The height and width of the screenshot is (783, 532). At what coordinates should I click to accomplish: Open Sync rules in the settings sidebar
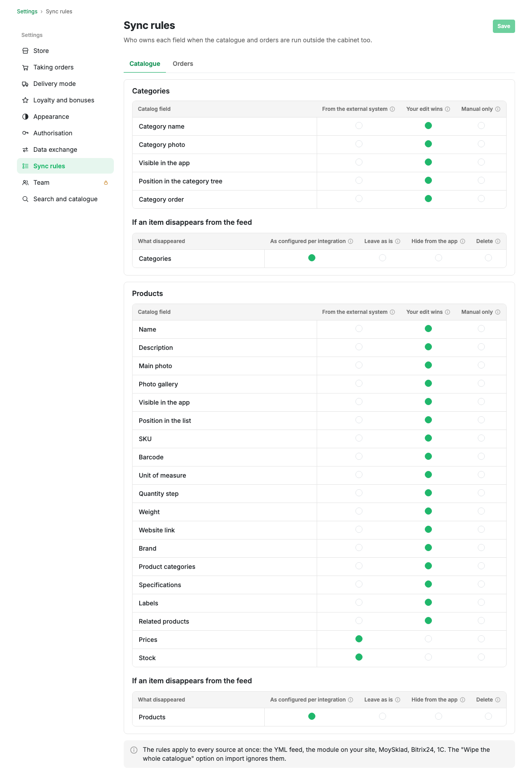point(65,166)
